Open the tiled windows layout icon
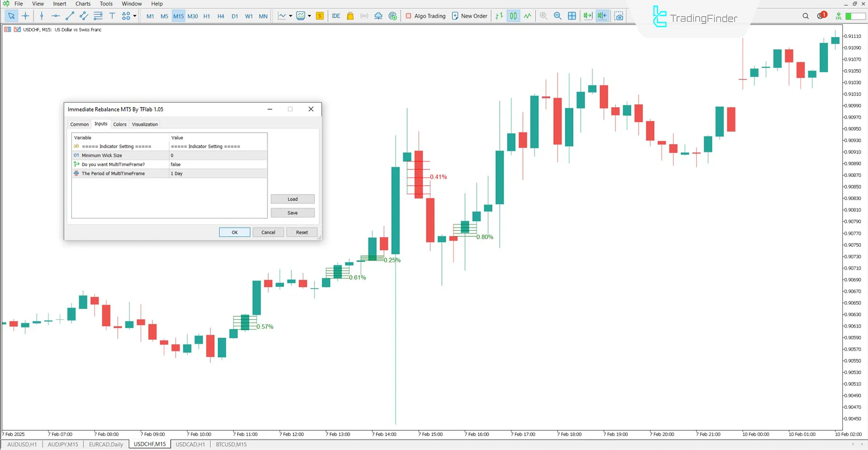The image size is (868, 450). coord(572,16)
